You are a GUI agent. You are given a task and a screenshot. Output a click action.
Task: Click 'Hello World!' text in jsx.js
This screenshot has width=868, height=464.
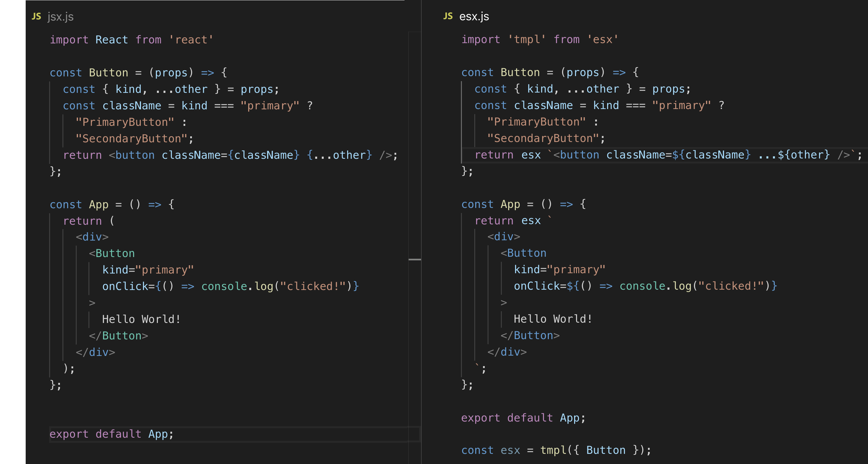pos(141,319)
